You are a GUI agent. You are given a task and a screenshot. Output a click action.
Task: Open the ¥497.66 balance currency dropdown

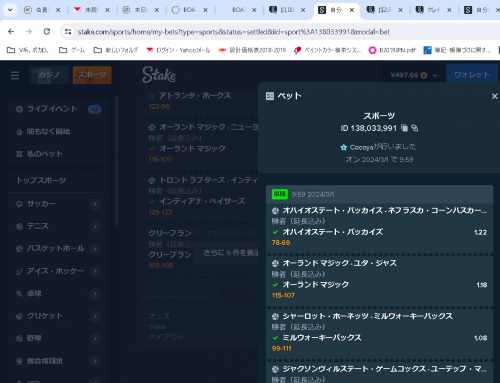[414, 75]
